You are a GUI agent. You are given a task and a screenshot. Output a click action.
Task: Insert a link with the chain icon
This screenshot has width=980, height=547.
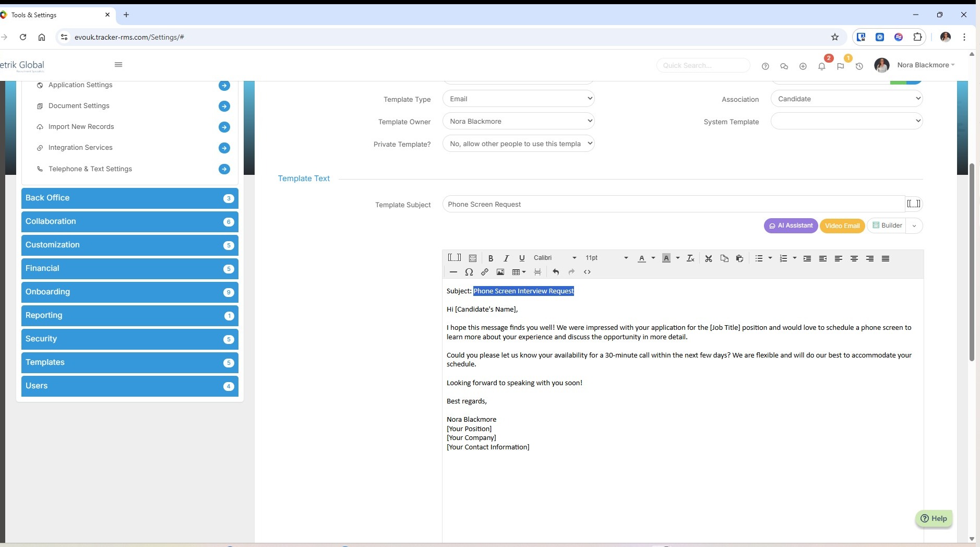[485, 272]
